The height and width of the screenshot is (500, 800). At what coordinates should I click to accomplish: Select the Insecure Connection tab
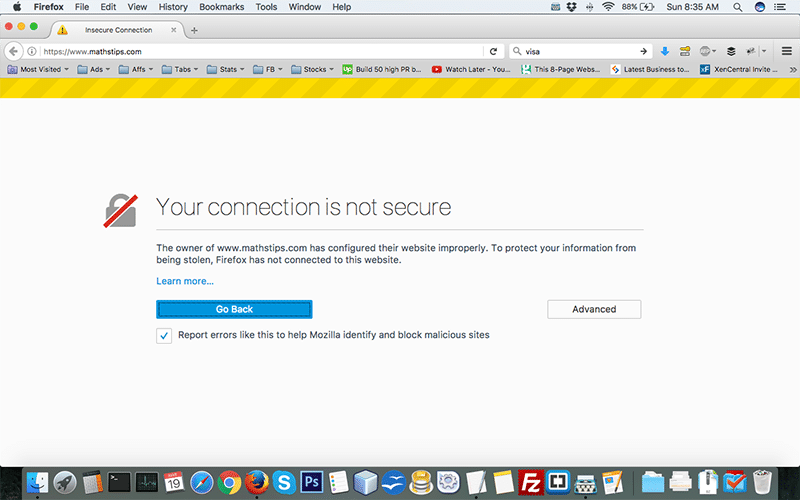click(117, 30)
